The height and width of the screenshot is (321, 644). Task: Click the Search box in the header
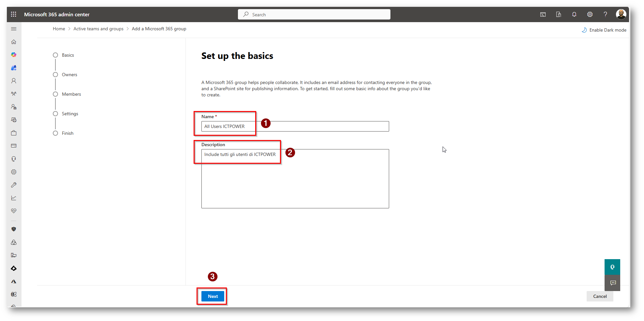(x=314, y=14)
